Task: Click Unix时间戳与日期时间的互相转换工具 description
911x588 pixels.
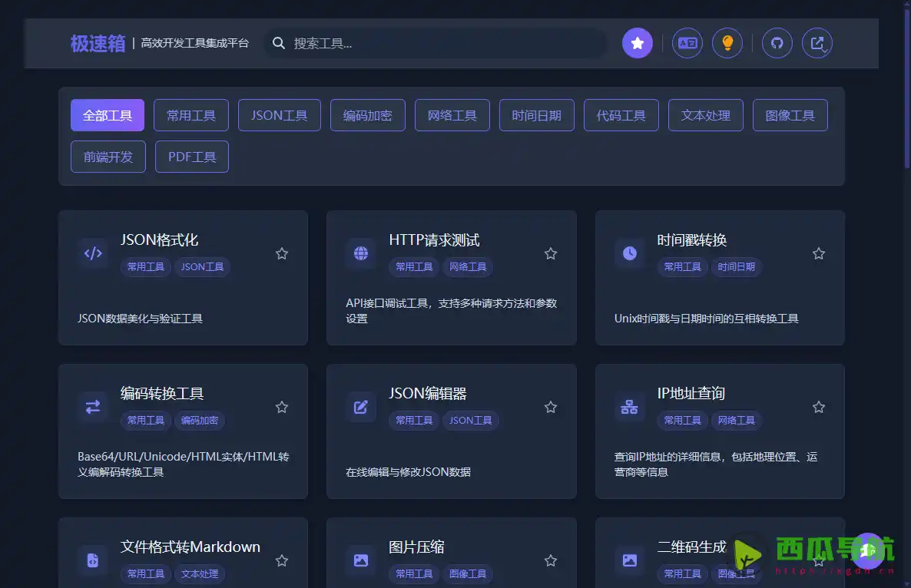Action: click(x=707, y=318)
